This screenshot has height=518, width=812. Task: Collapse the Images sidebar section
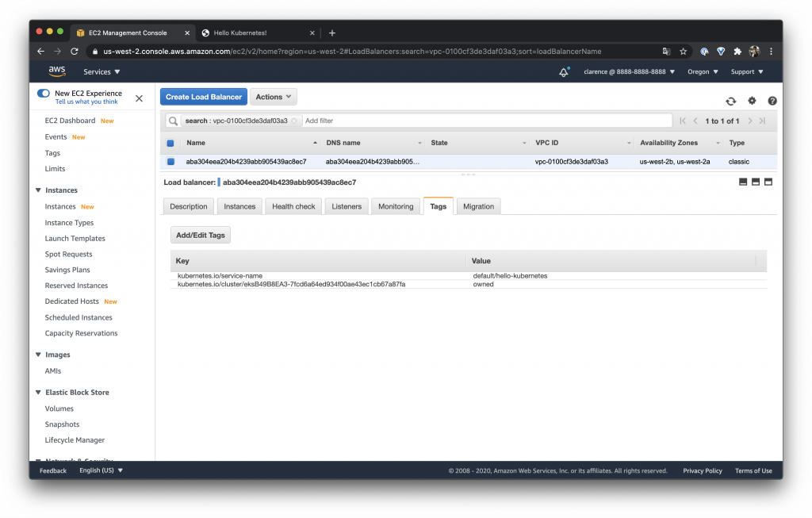click(x=38, y=355)
